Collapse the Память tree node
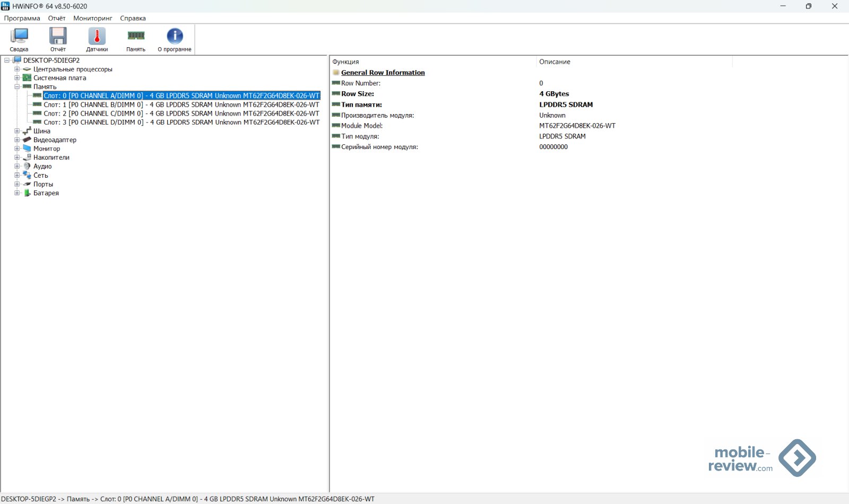 coord(17,86)
